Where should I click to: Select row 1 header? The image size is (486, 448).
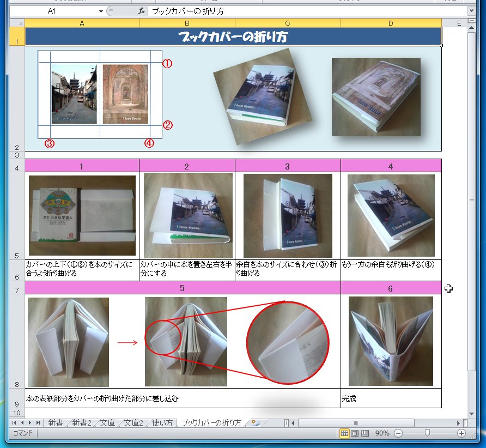(x=17, y=37)
